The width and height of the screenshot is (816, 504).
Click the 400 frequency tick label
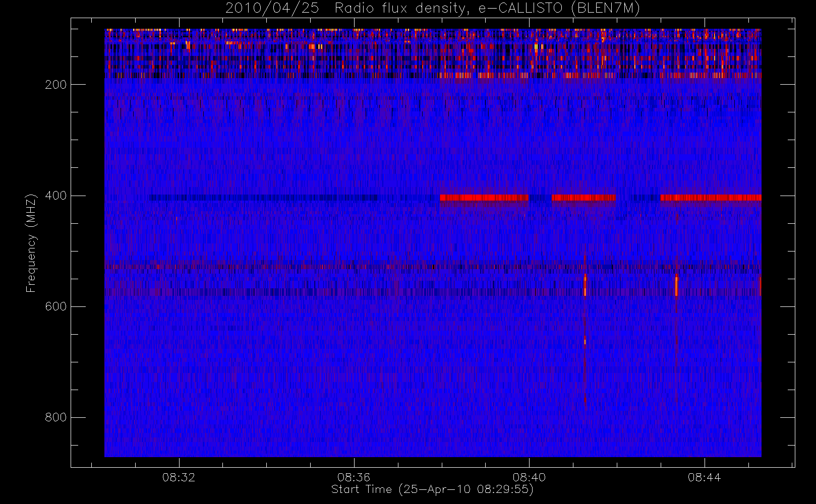pyautogui.click(x=56, y=196)
